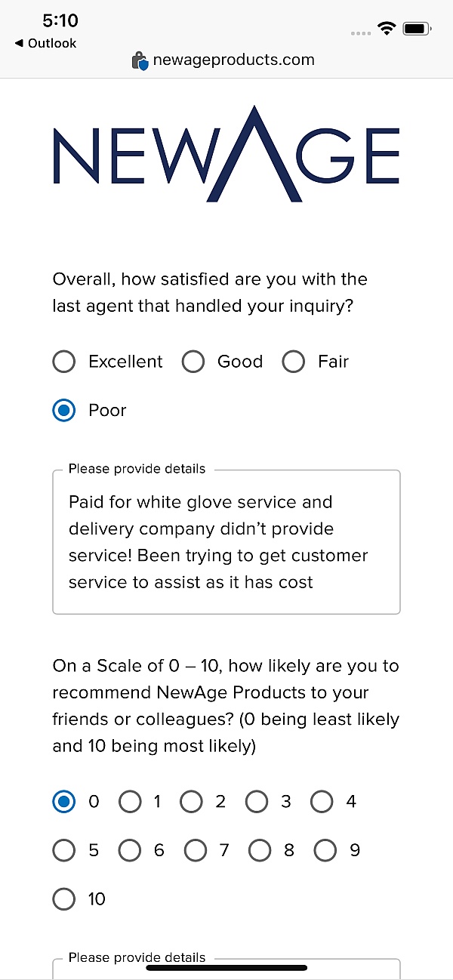This screenshot has height=980, width=453.
Task: Go back to Outlook app
Action: (x=45, y=44)
